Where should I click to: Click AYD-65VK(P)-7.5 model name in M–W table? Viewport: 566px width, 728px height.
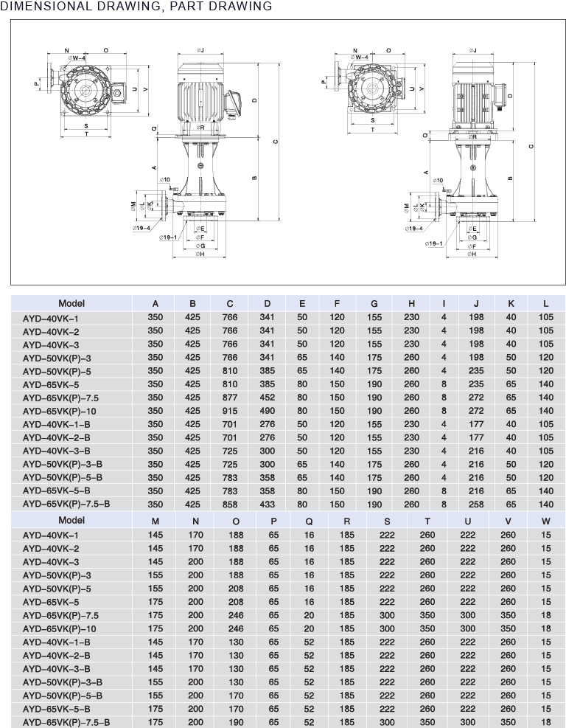[x=60, y=616]
